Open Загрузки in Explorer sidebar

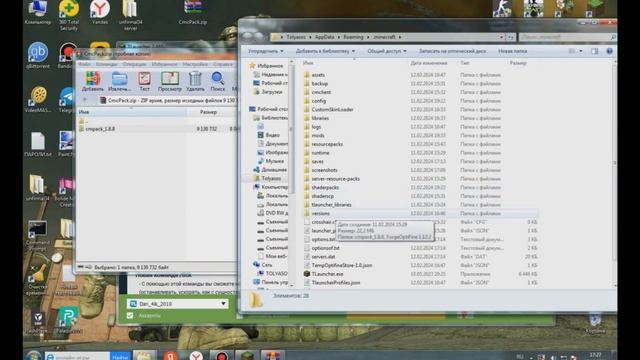268,92
